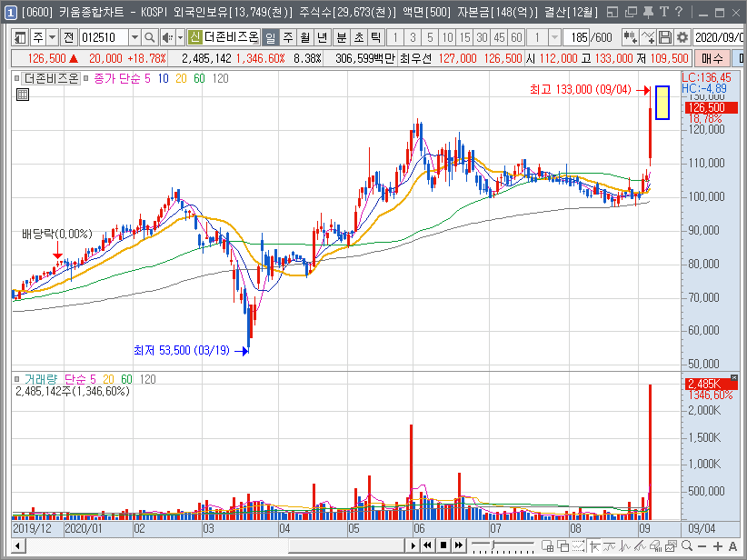Click the magnifier zoom icon in bottom toolbar
The width and height of the screenshot is (747, 560).
tap(687, 545)
